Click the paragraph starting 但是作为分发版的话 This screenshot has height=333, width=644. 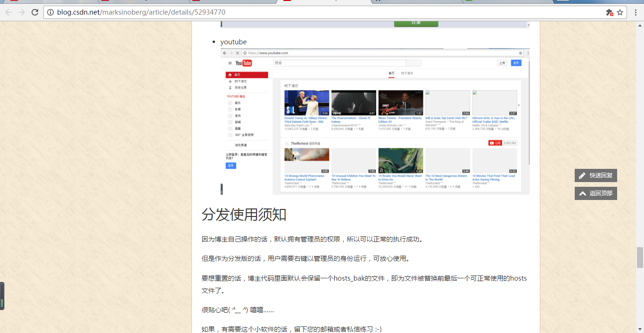tap(307, 258)
